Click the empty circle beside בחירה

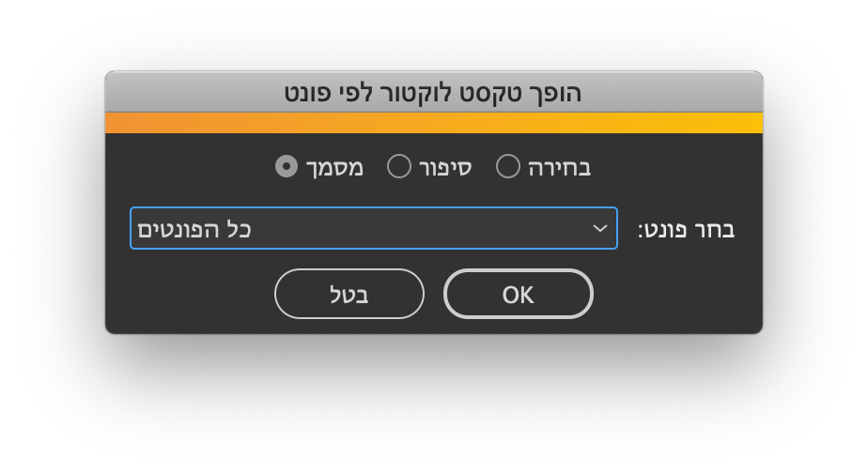click(508, 167)
